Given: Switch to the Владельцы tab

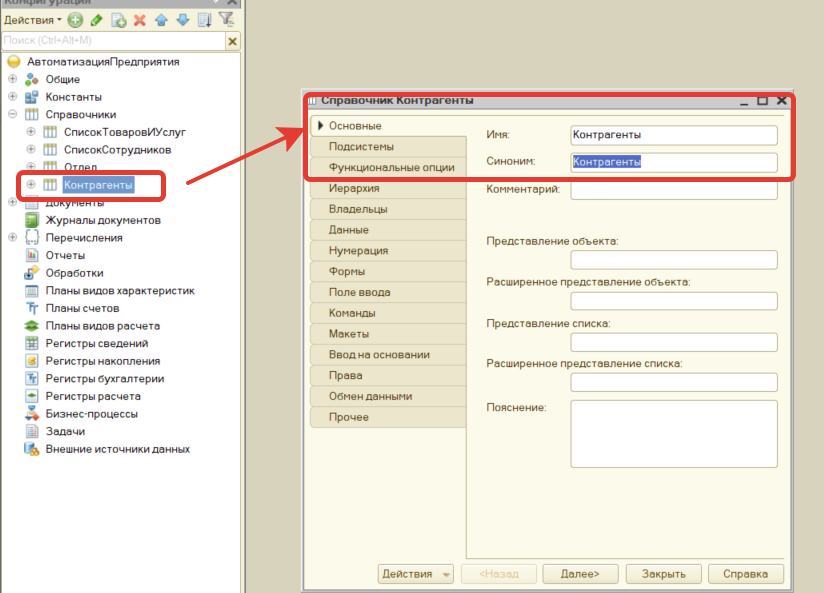Looking at the screenshot, I should (x=388, y=209).
